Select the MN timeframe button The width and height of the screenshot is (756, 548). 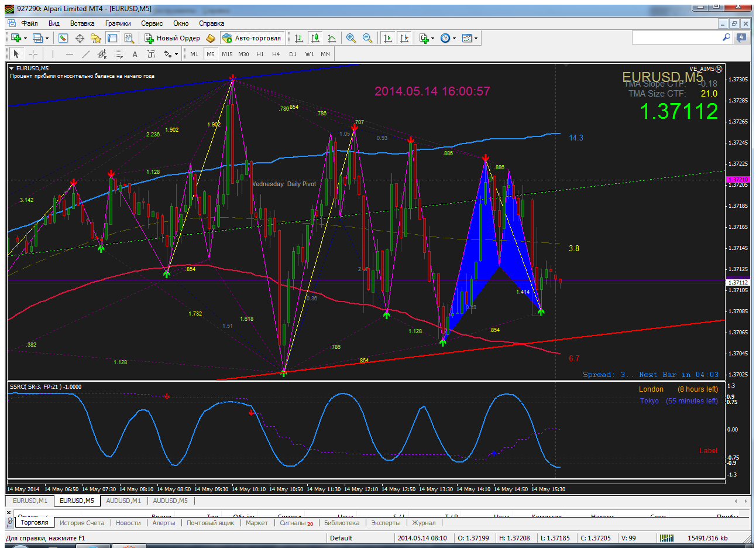tap(325, 54)
